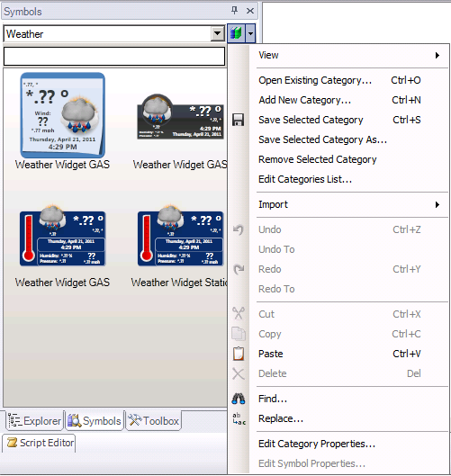Choose Find from the menu
The height and width of the screenshot is (476, 451).
click(x=338, y=399)
